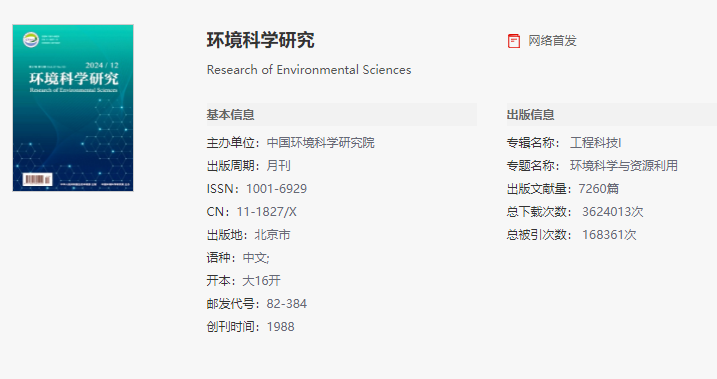Click the 网络首发 link text
This screenshot has height=379, width=717.
click(552, 41)
